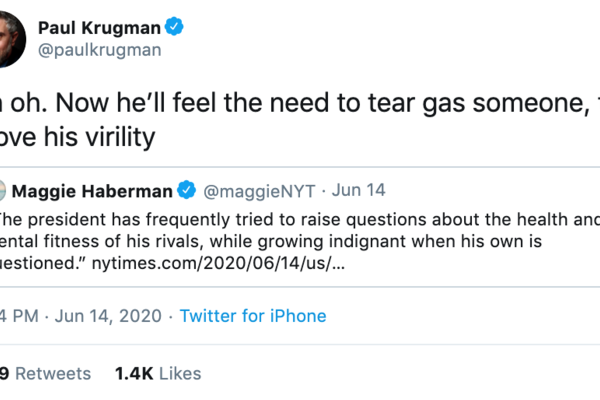The width and height of the screenshot is (600, 400).
Task: Open Maggie Haberman's name in quoted tweet
Action: pyautogui.click(x=95, y=189)
